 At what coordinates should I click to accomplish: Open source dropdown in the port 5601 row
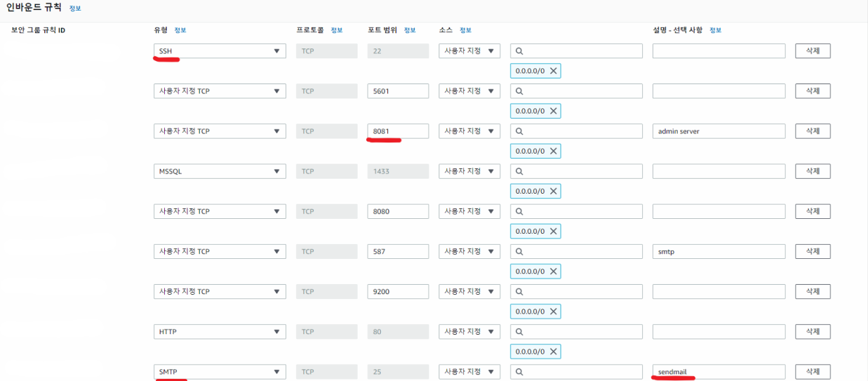click(x=469, y=91)
